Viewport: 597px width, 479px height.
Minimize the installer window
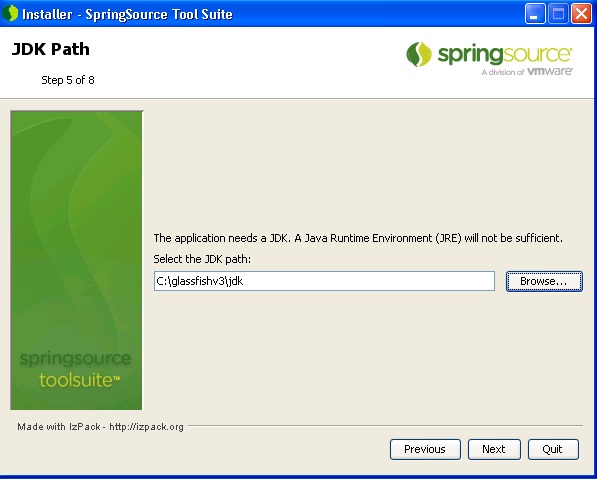535,14
